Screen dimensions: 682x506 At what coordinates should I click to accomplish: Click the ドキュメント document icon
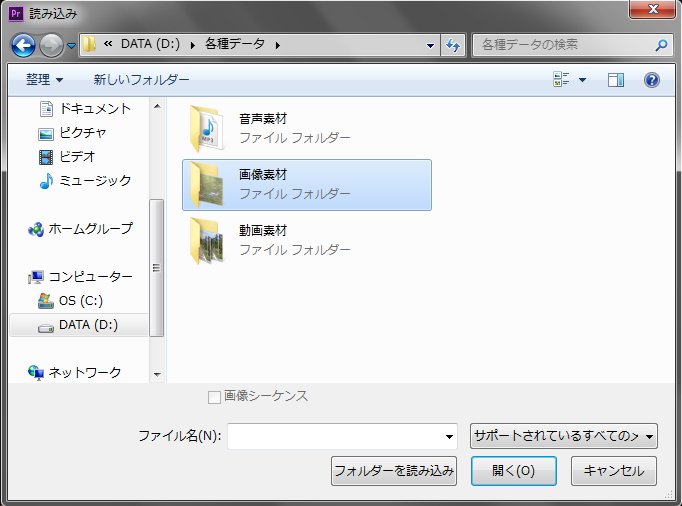point(46,109)
